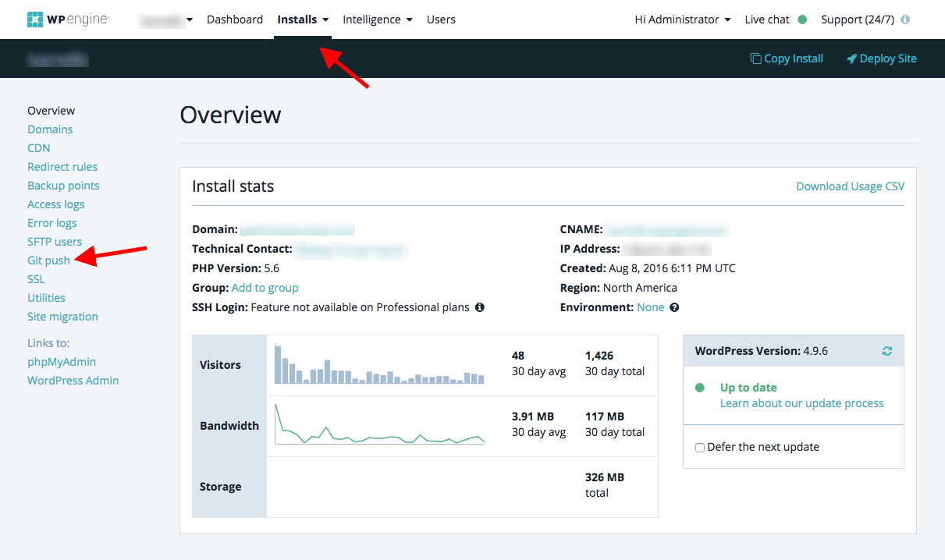Expand the Intelligence dropdown menu
This screenshot has height=560, width=945.
378,19
